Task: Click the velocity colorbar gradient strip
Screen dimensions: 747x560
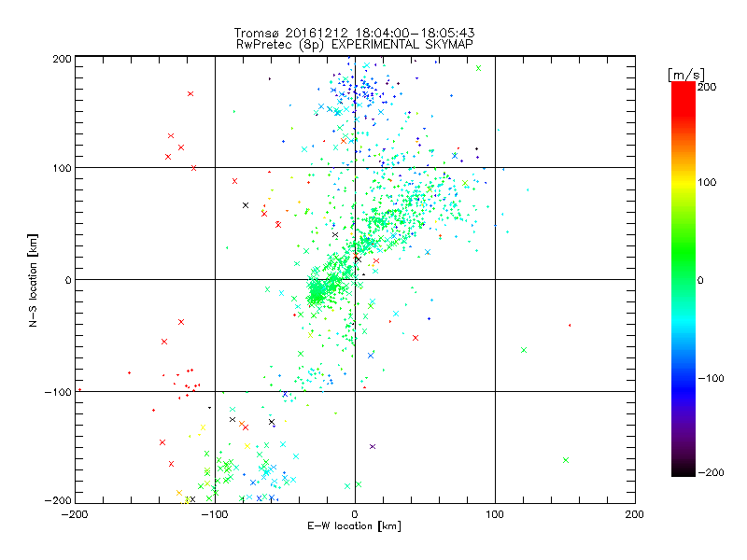Action: pyautogui.click(x=684, y=278)
